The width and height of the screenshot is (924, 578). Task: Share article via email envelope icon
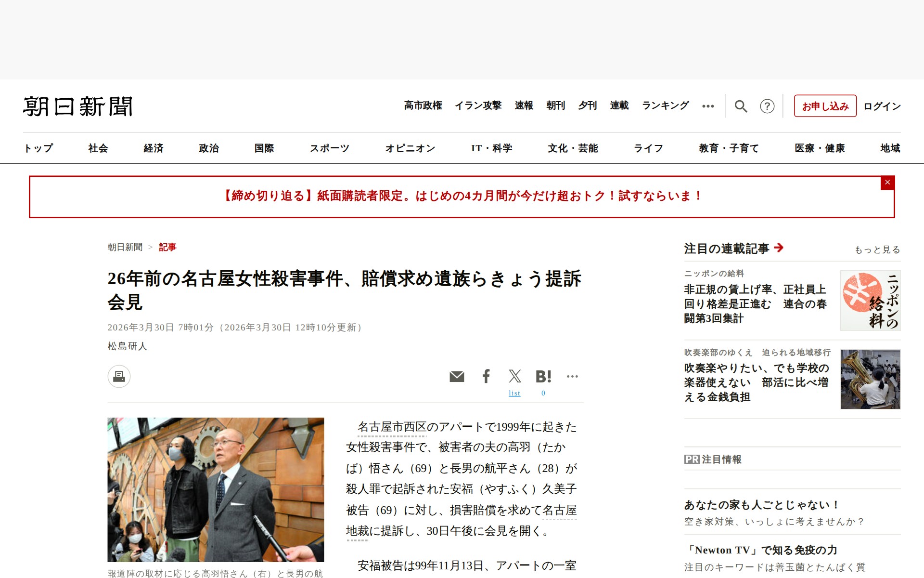(457, 376)
